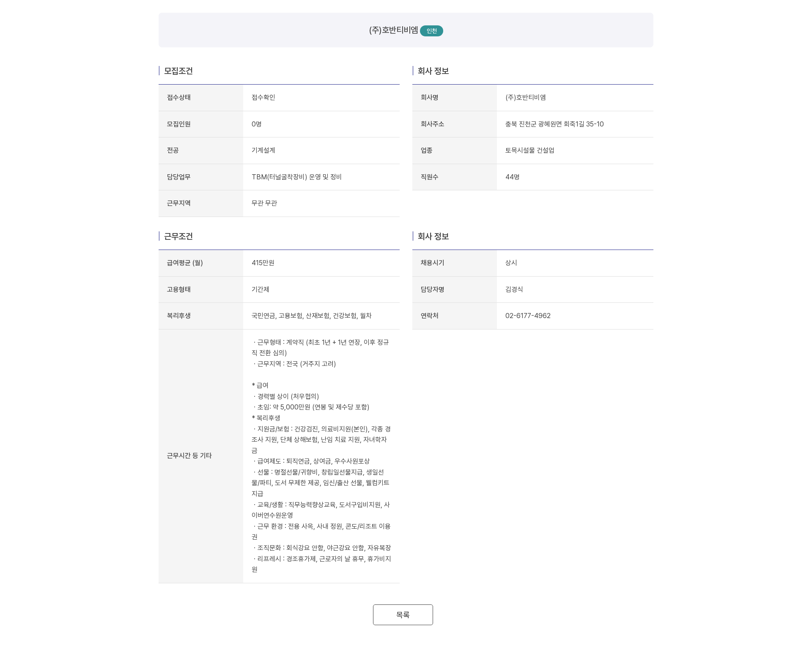Select the 토목시설물 건설업 industry value

(x=530, y=151)
